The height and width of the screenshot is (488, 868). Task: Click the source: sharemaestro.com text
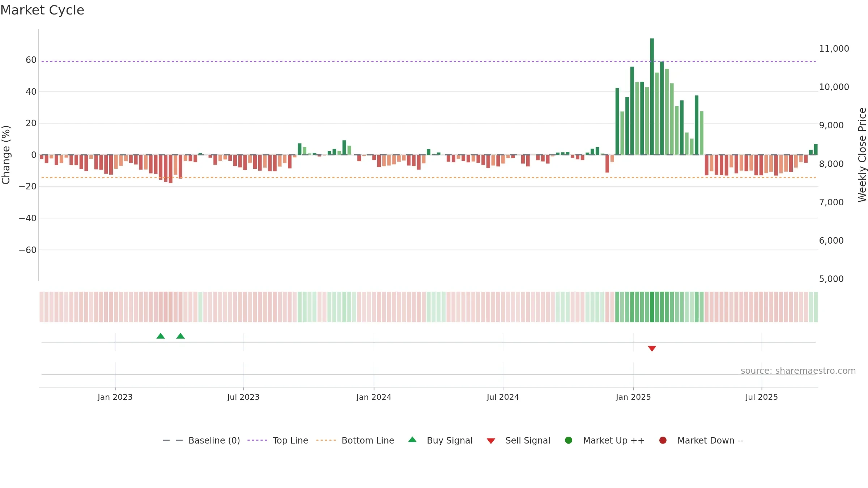point(798,371)
